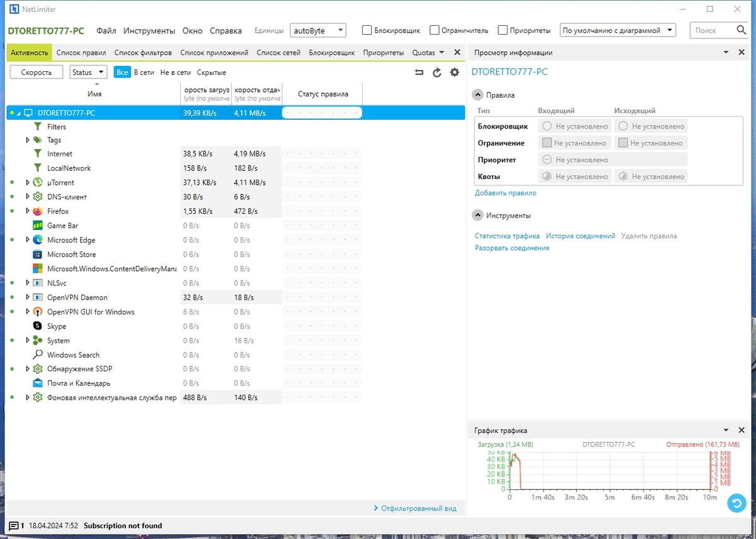This screenshot has width=756, height=539.
Task: Click the Скорость button
Action: pos(37,72)
